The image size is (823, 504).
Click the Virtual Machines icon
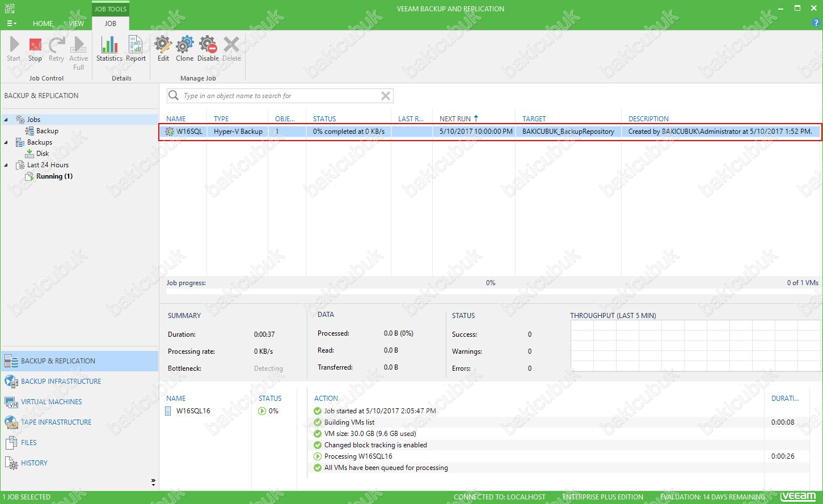pyautogui.click(x=11, y=402)
